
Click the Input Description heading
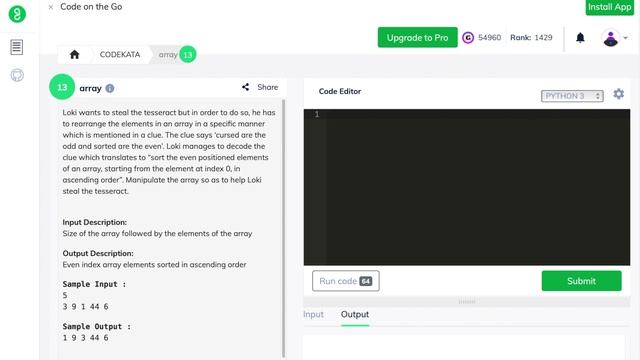point(95,222)
